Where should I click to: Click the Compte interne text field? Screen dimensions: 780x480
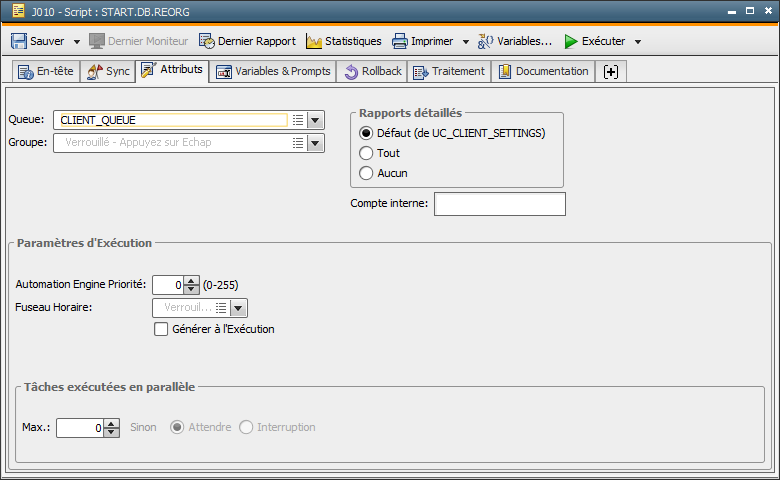click(x=499, y=204)
